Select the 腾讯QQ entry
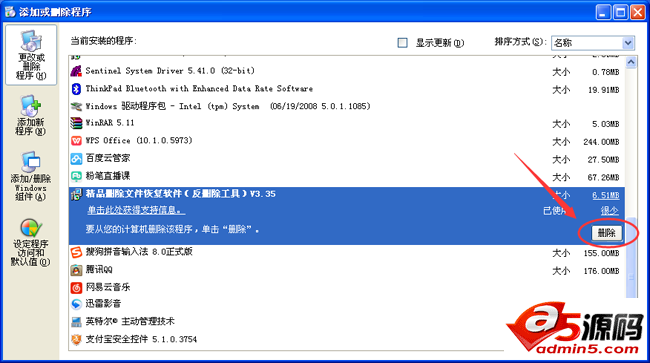 coord(347,270)
